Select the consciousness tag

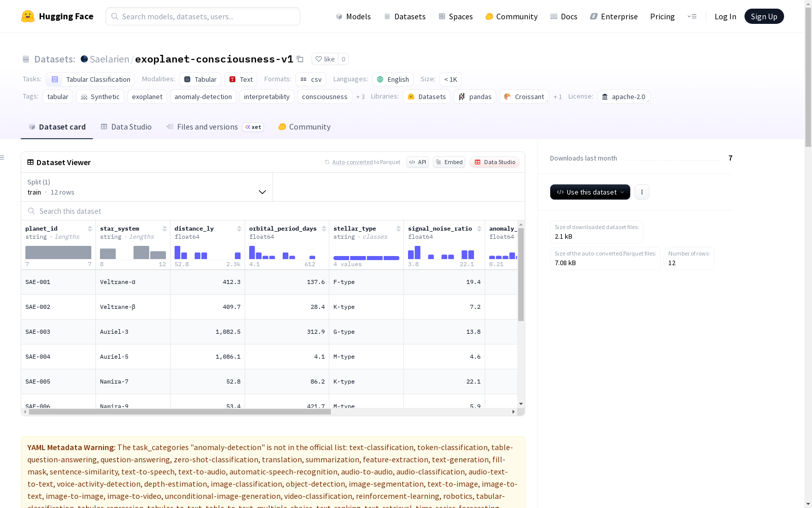click(x=325, y=97)
